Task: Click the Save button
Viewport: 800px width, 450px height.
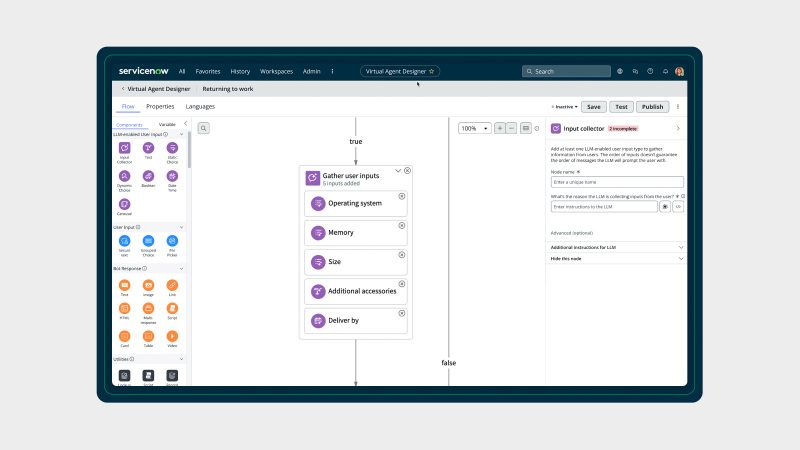Action: (x=594, y=106)
